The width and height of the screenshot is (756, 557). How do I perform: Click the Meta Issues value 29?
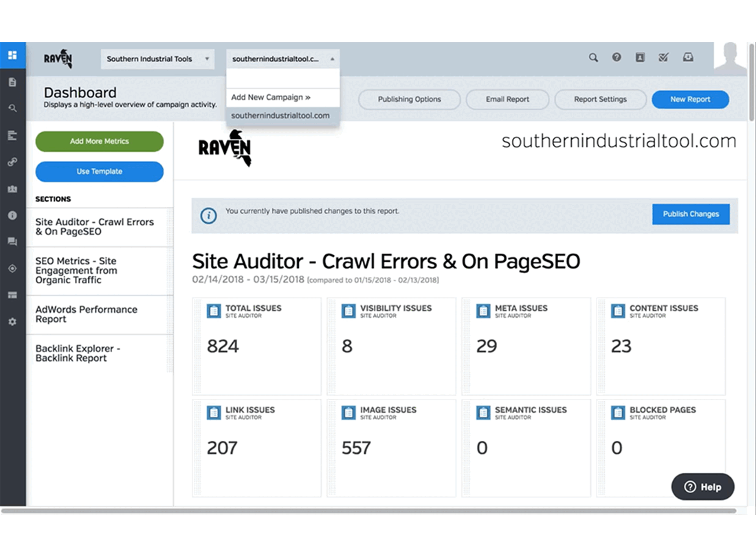(x=487, y=347)
